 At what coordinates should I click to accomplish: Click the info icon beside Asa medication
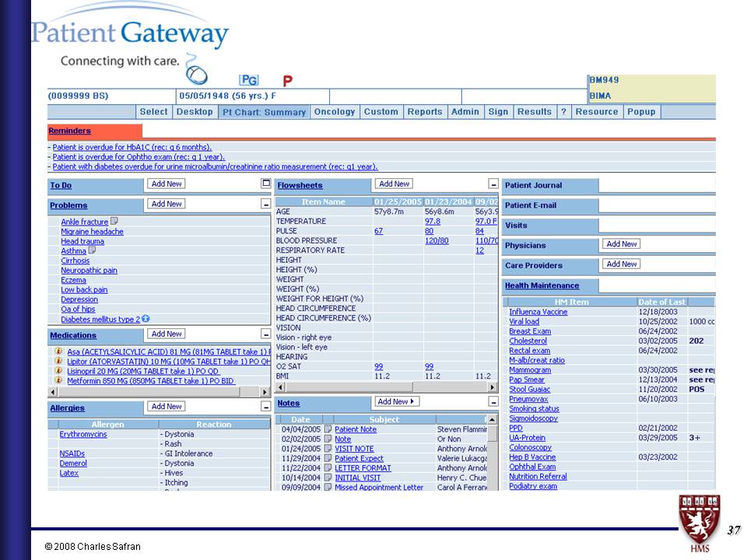[x=58, y=351]
